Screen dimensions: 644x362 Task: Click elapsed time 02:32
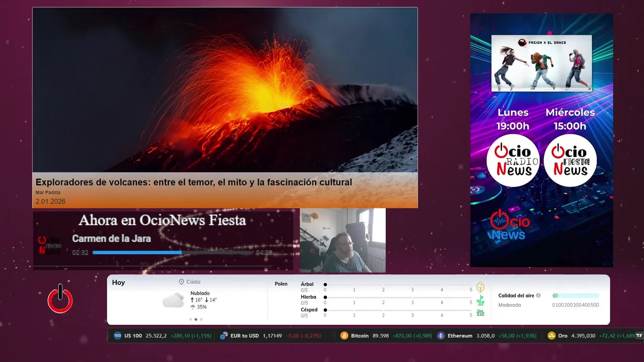80,252
